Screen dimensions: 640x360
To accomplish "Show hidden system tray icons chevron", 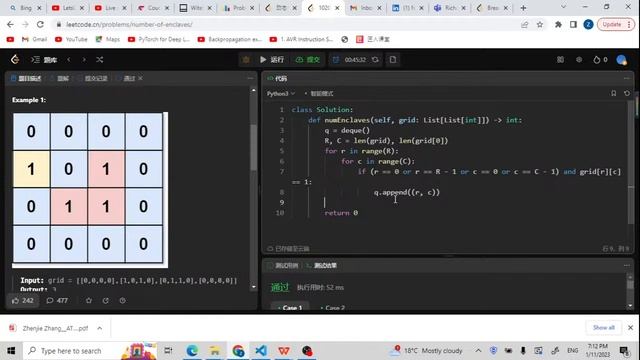I will click(x=478, y=351).
